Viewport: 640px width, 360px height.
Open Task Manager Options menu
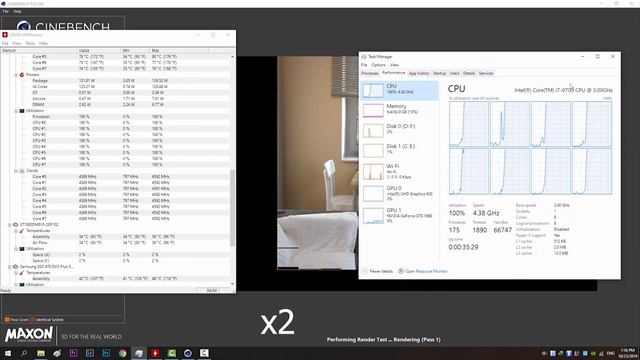pos(378,65)
